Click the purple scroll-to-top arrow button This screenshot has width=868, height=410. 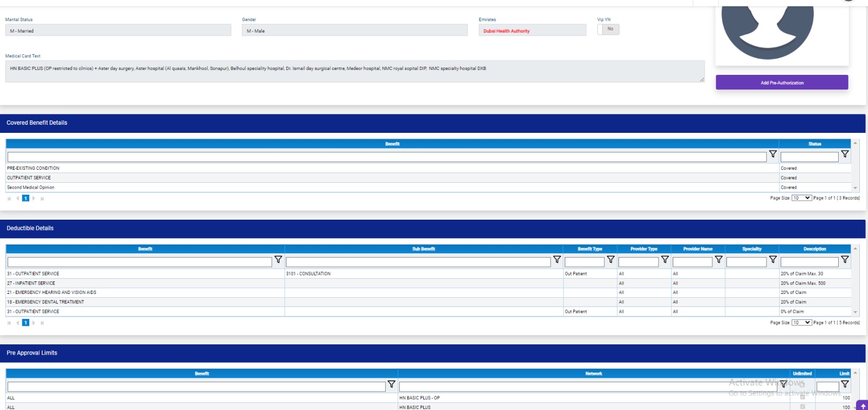click(863, 406)
